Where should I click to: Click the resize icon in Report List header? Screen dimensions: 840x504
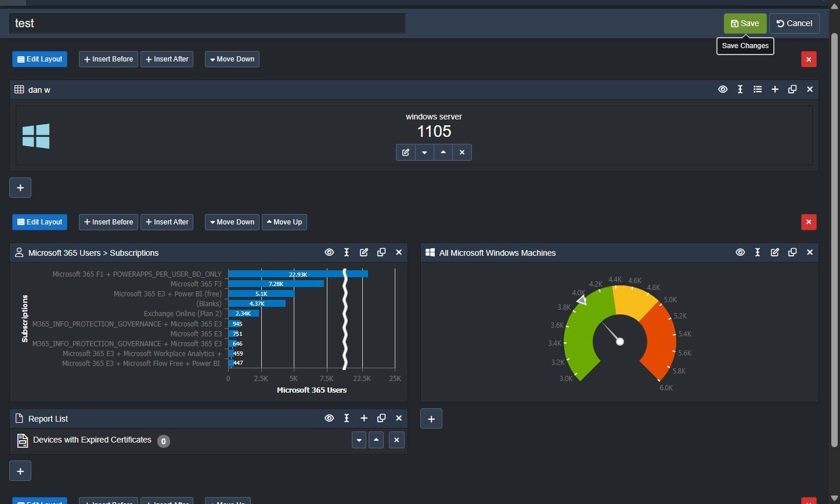tap(347, 418)
